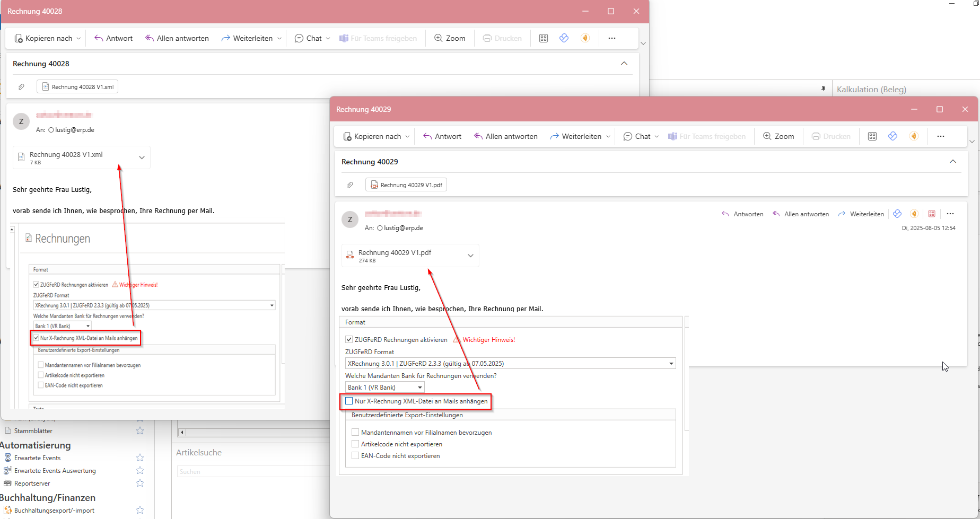The width and height of the screenshot is (980, 519).
Task: Enable 'Nur X-Rechnung XML-Datei an Mails anhängen' in right window
Action: 349,401
